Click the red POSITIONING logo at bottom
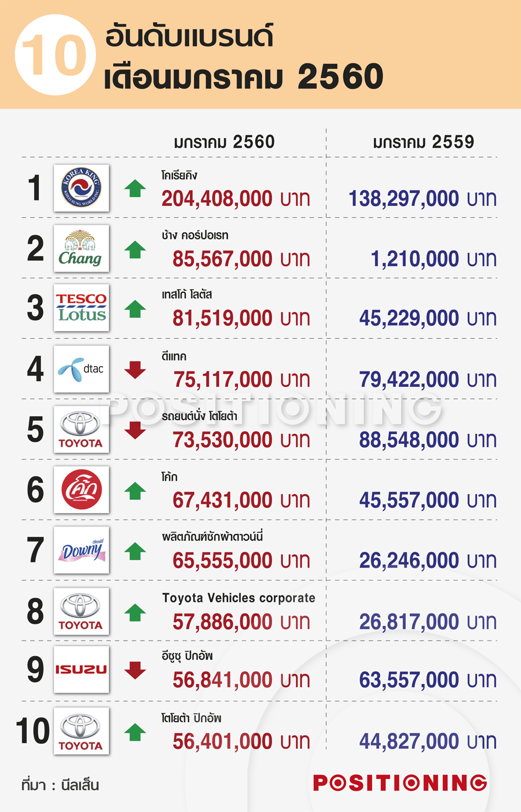Viewport: 521px width, 812px height. pyautogui.click(x=400, y=783)
